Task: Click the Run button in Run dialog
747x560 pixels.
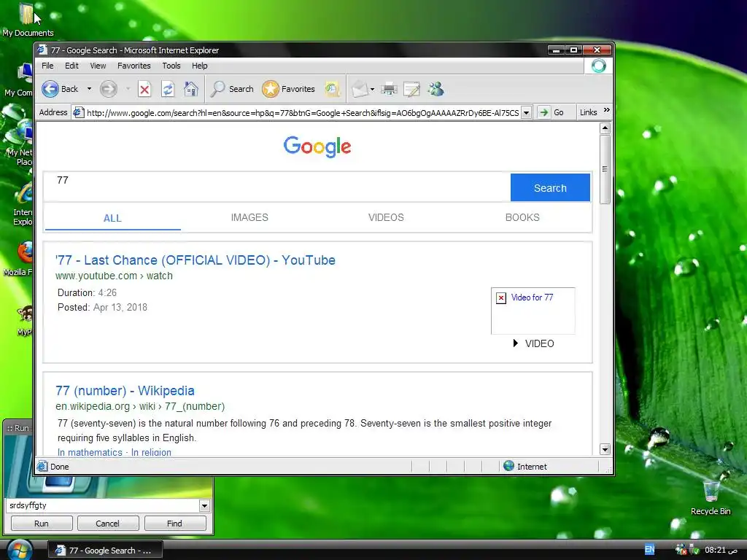Action: click(x=42, y=524)
